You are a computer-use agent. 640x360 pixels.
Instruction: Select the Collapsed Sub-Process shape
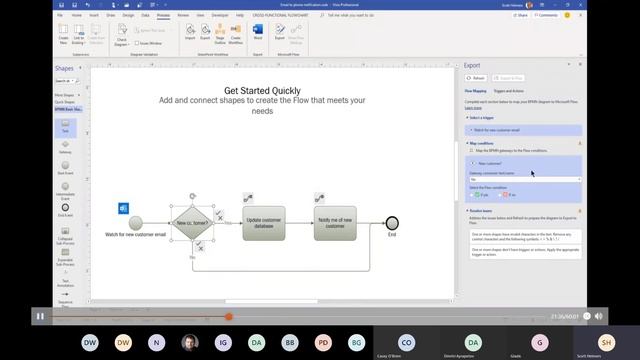65,236
